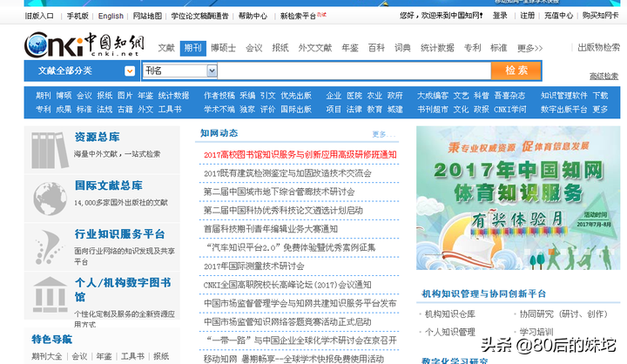This screenshot has height=364, width=627.
Task: Open the 报纸 search tab
Action: click(280, 48)
